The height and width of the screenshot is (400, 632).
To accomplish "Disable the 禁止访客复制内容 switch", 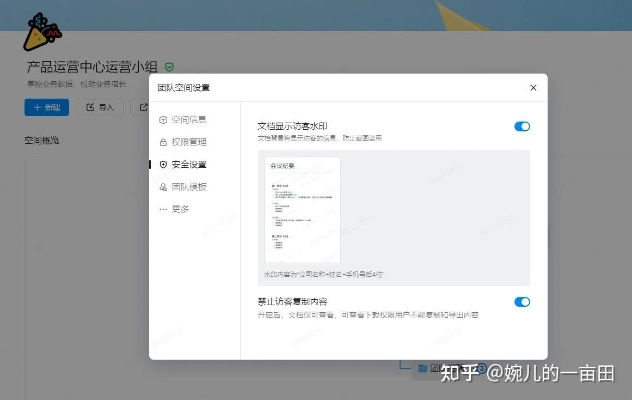I will click(x=521, y=302).
